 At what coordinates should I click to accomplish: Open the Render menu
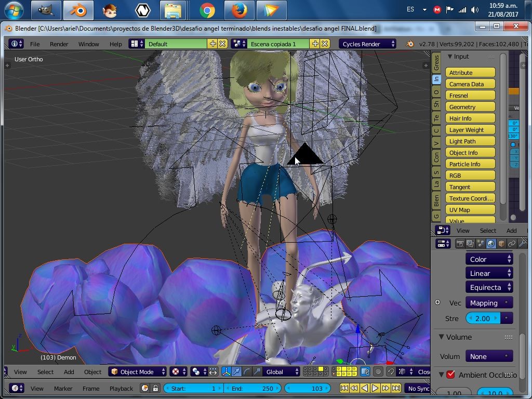(59, 44)
